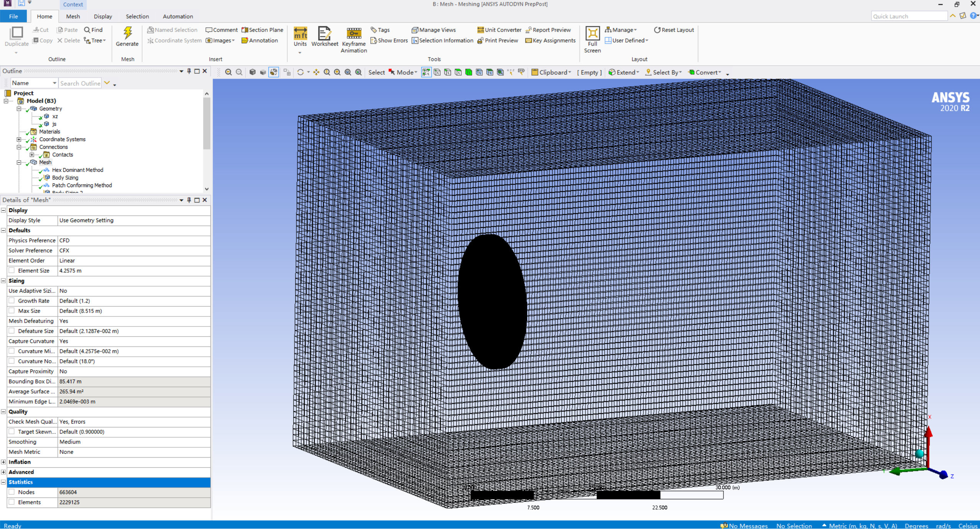980x529 pixels.
Task: Open Selection Information
Action: click(442, 40)
